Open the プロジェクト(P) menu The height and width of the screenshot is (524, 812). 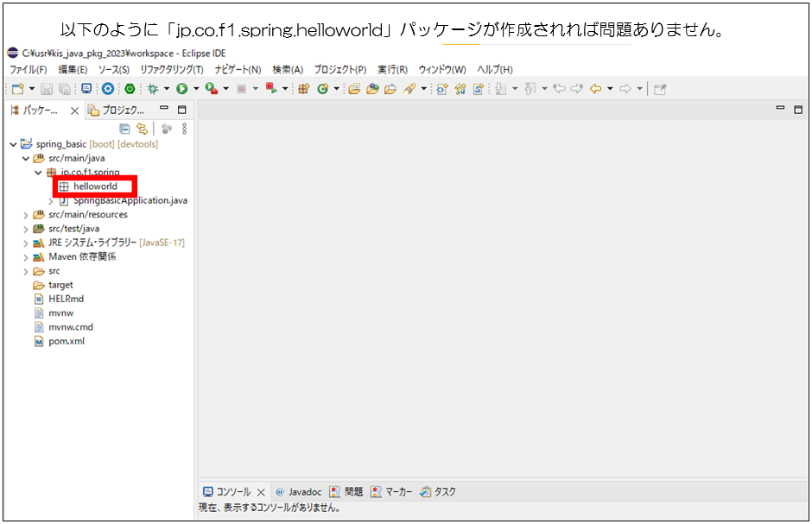pyautogui.click(x=339, y=69)
